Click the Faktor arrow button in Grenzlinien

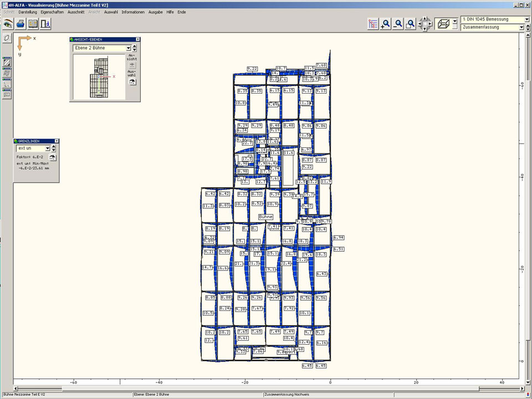click(x=53, y=157)
